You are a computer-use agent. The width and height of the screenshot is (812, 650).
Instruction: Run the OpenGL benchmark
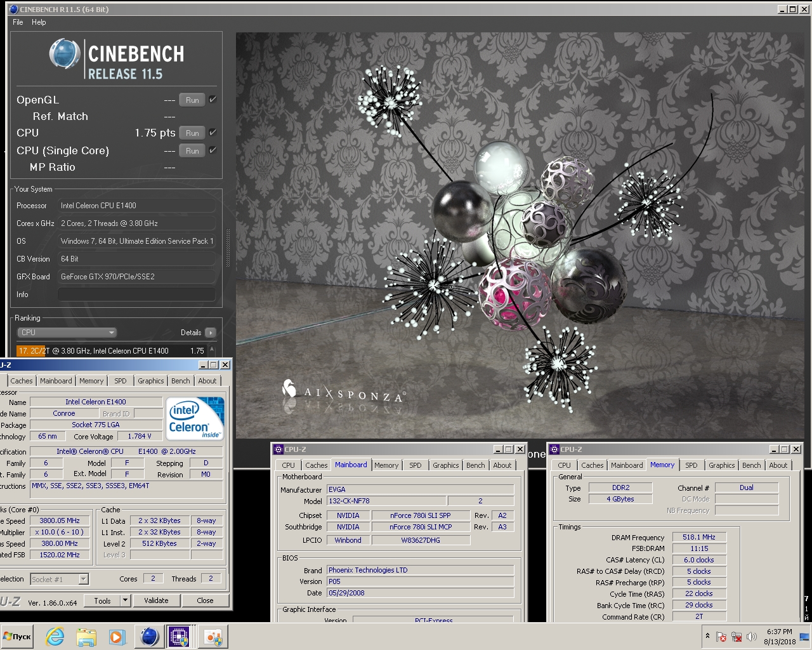tap(192, 100)
